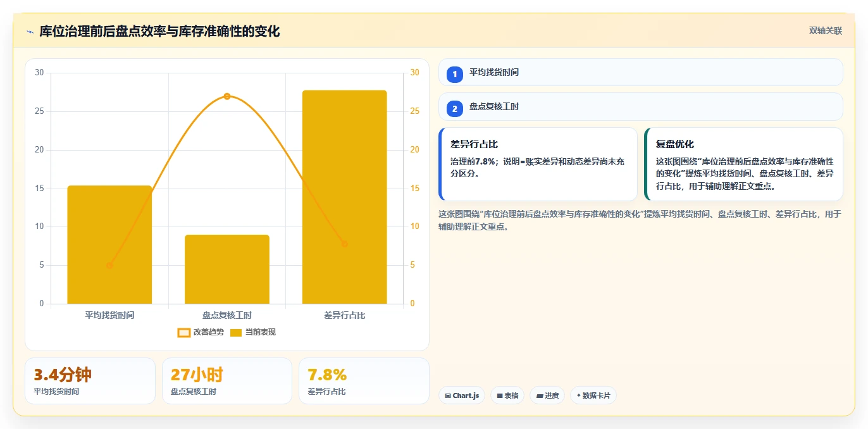Click the 表格 tag icon
868x429 pixels.
pos(500,395)
